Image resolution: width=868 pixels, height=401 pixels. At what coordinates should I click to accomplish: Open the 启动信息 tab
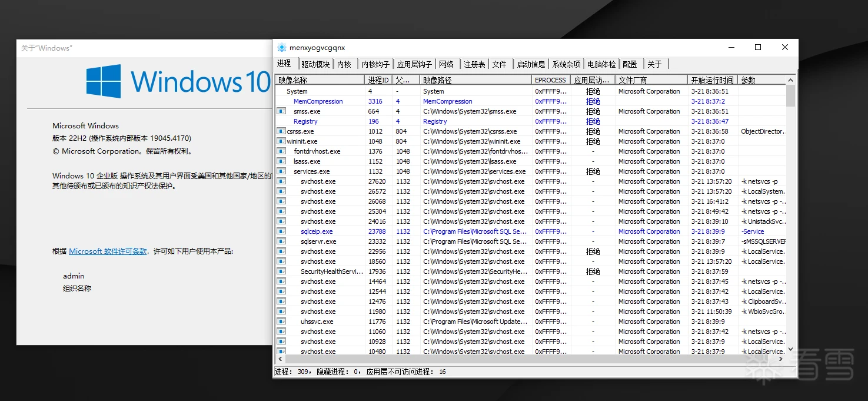pos(531,64)
